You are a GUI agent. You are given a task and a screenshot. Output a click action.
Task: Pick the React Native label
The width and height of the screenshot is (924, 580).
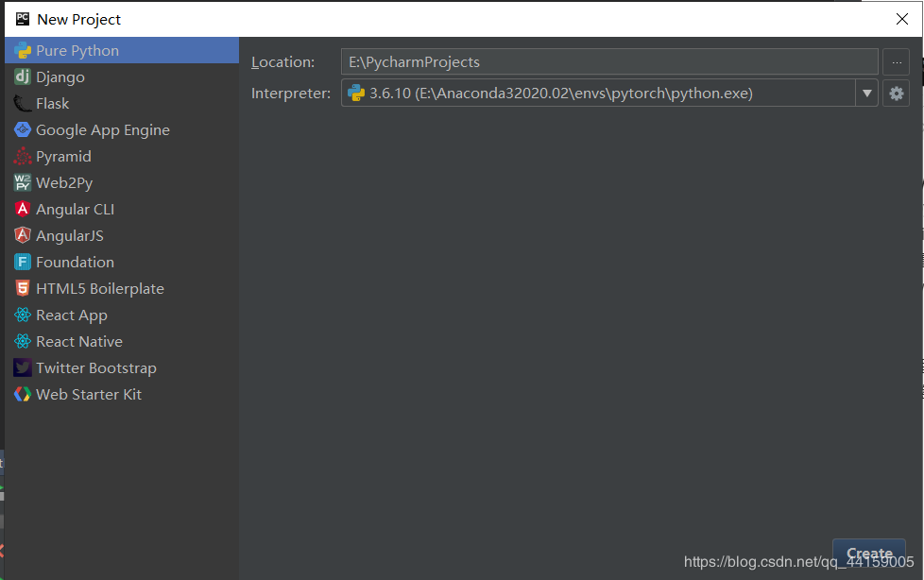click(79, 341)
